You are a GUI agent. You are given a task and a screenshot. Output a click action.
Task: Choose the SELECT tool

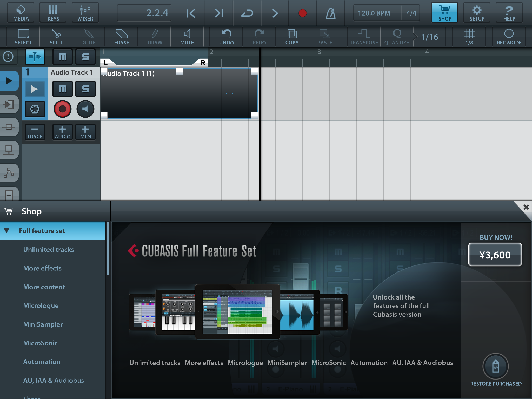click(x=23, y=37)
